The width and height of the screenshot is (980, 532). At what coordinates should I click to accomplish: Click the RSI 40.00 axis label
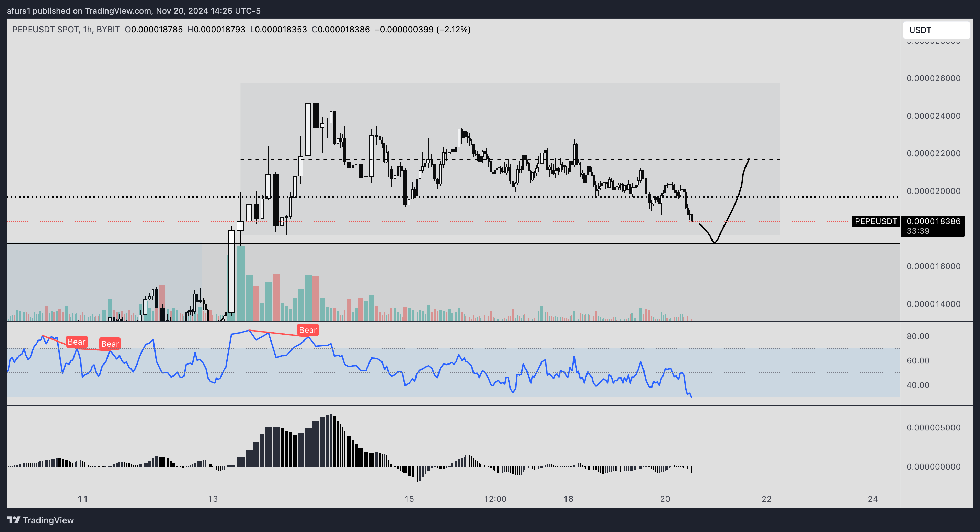(918, 385)
